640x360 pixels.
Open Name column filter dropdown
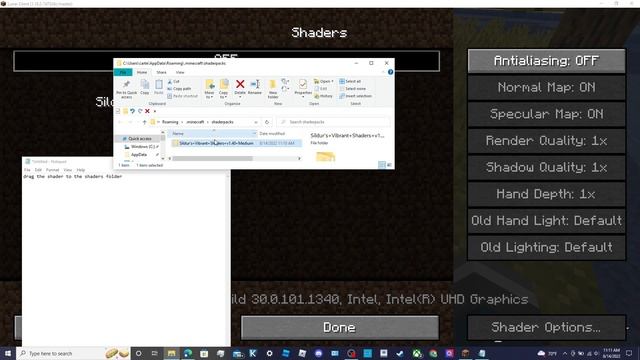(x=254, y=133)
